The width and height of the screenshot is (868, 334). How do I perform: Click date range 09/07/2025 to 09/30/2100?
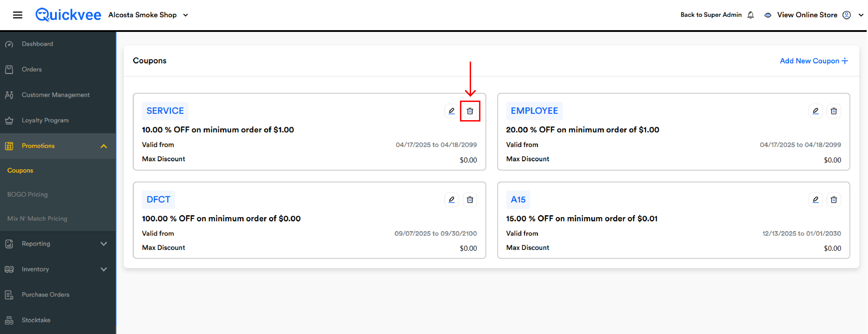(435, 233)
